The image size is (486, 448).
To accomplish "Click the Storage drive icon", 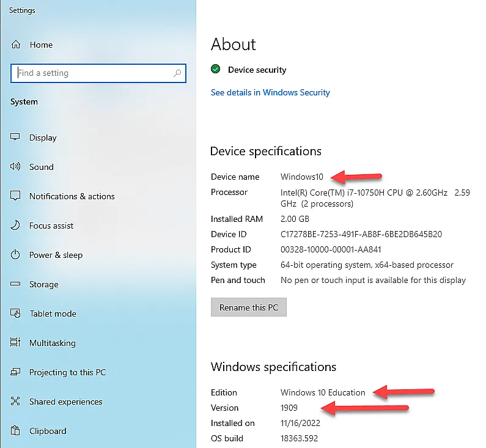I will coord(15,284).
